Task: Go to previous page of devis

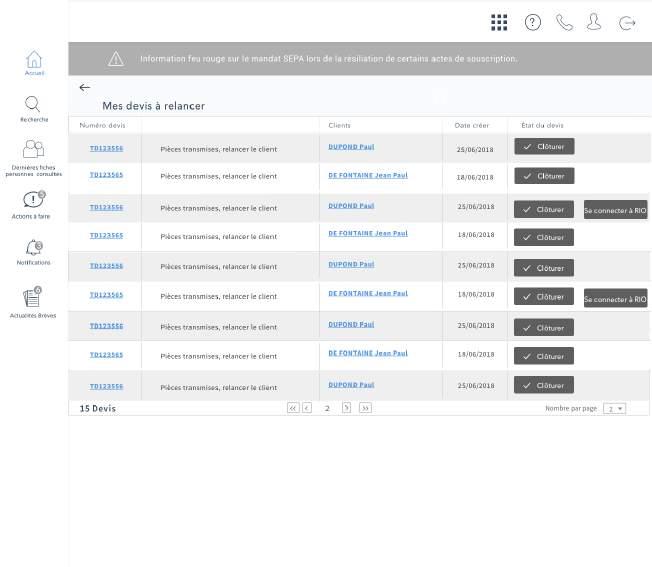Action: [x=307, y=408]
